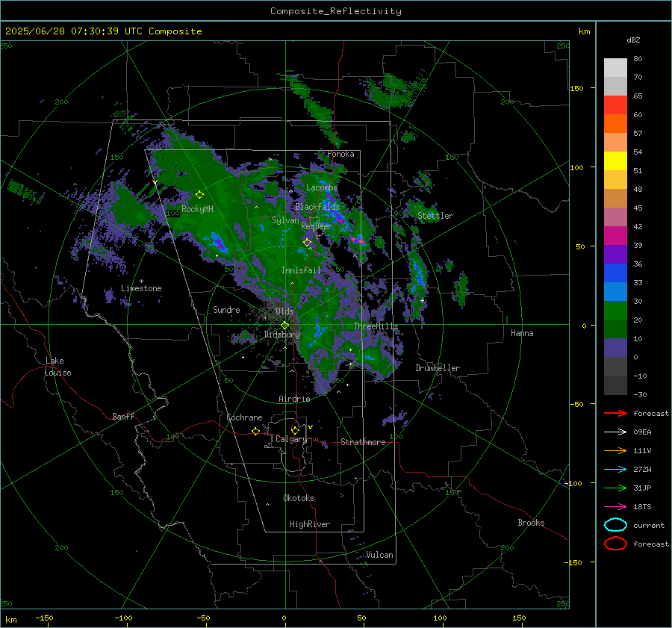
Task: Click the -30 dBZ scale value
Action: (640, 394)
